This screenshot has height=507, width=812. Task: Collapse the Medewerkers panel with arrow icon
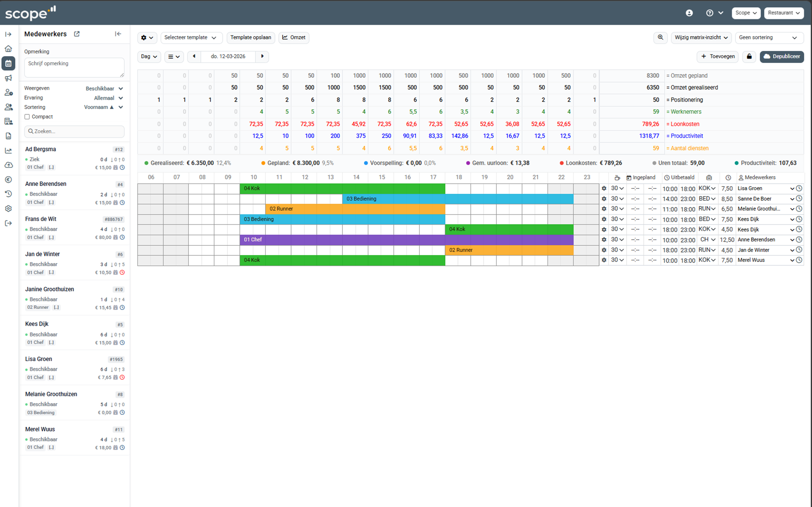(118, 34)
